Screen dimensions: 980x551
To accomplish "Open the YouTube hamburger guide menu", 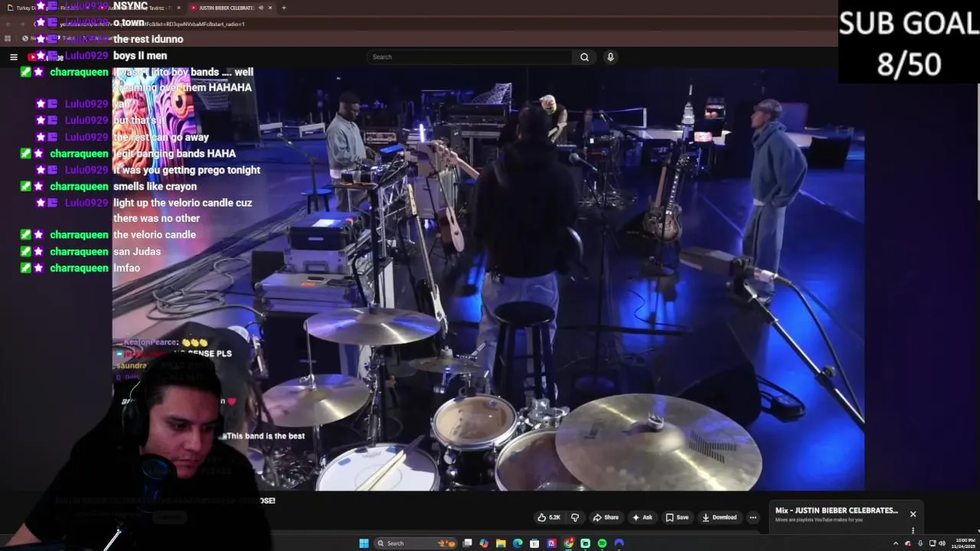I will click(x=14, y=57).
